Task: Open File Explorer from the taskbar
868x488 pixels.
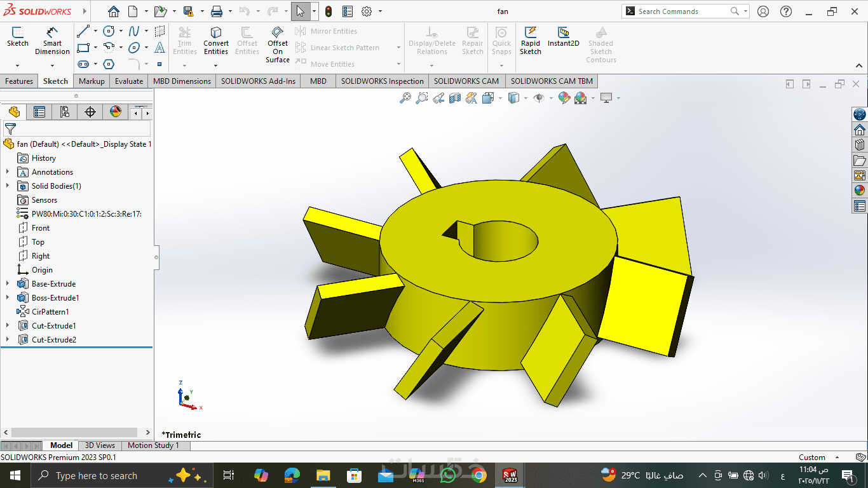Action: 323,475
